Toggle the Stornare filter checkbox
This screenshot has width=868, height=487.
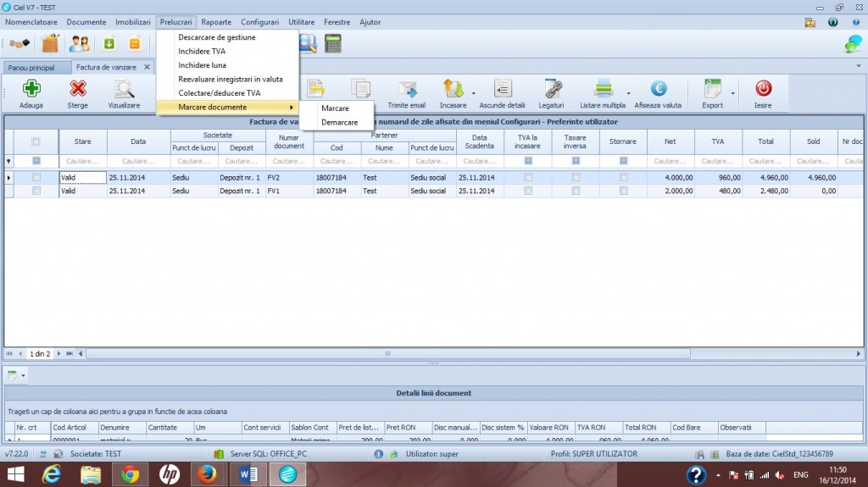pyautogui.click(x=623, y=161)
